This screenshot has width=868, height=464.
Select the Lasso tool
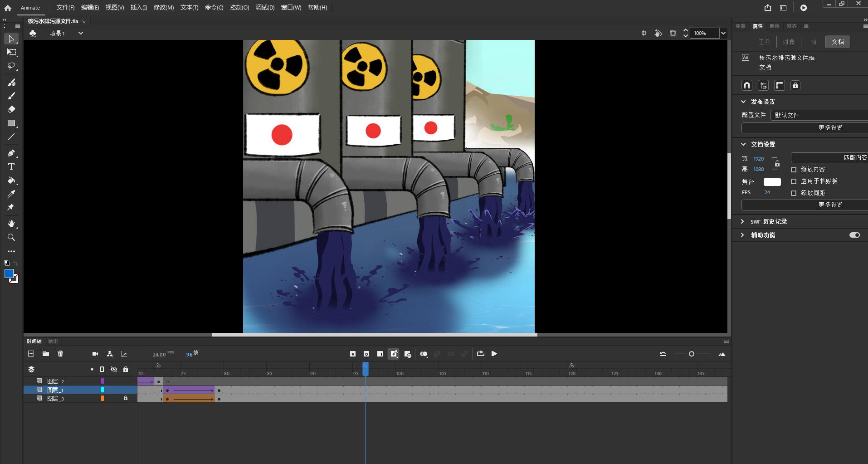click(11, 66)
